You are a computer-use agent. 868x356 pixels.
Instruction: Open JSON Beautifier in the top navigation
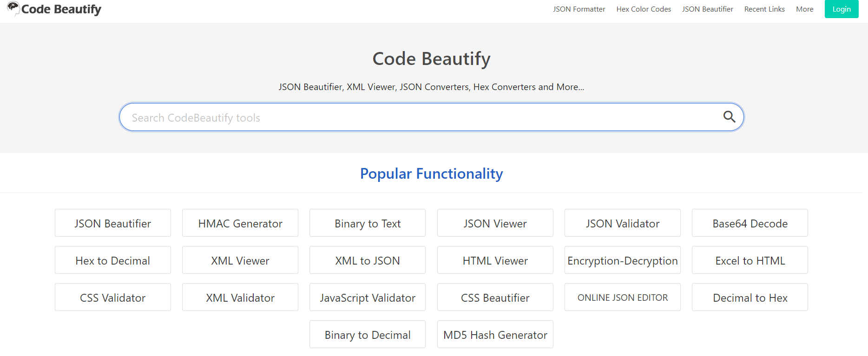(x=708, y=9)
